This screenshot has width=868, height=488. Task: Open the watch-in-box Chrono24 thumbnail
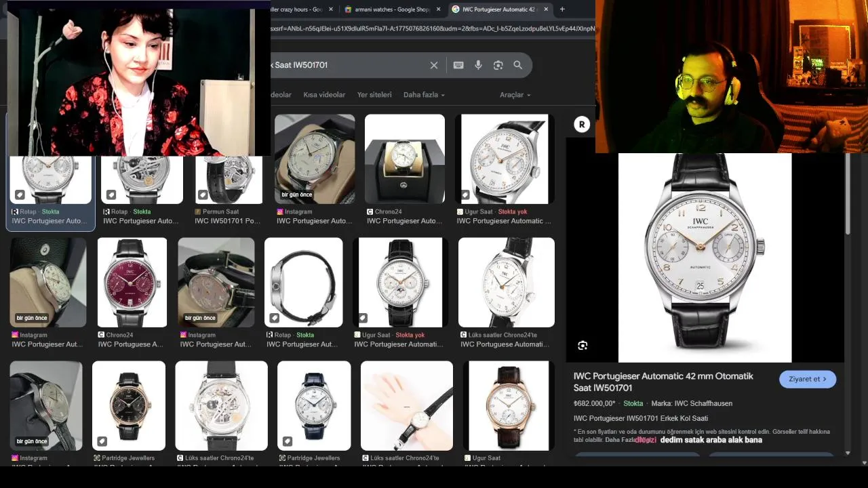pyautogui.click(x=405, y=159)
